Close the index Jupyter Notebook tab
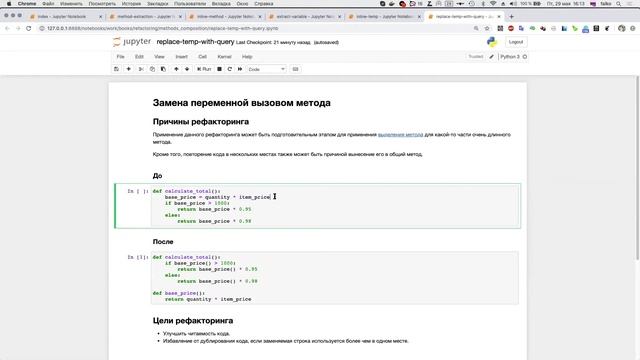 [x=100, y=17]
